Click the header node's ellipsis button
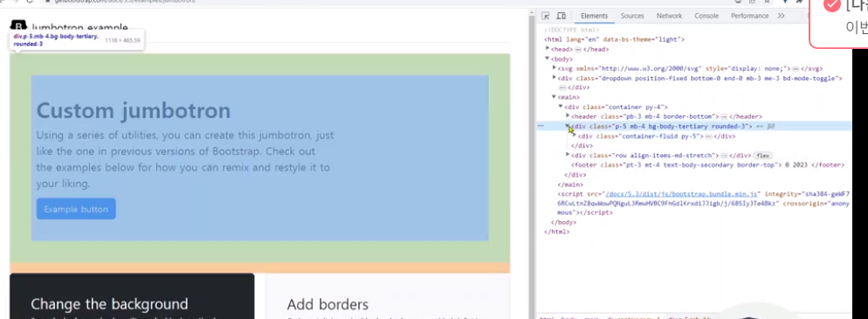 [724, 117]
